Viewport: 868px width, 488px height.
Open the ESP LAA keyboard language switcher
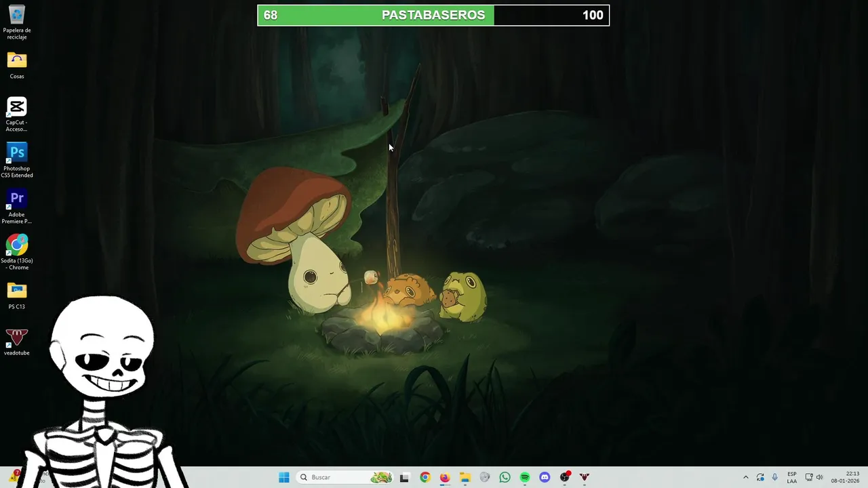[x=792, y=477]
